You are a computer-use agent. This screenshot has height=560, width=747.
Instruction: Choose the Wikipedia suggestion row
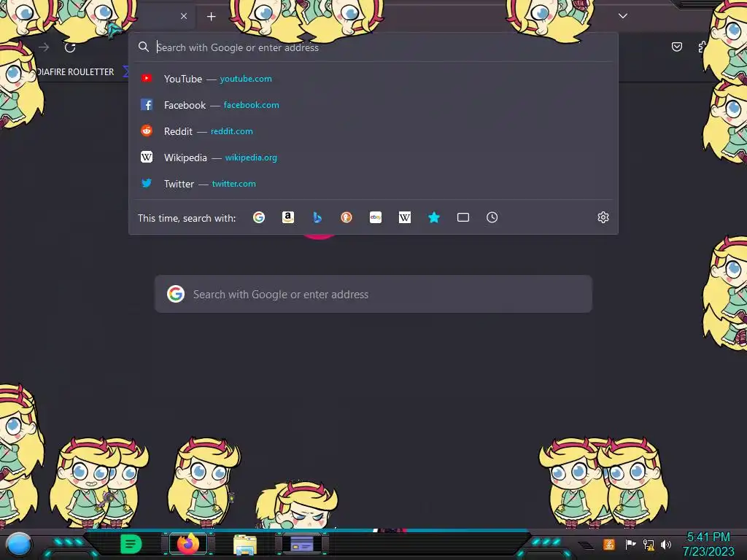click(x=373, y=157)
